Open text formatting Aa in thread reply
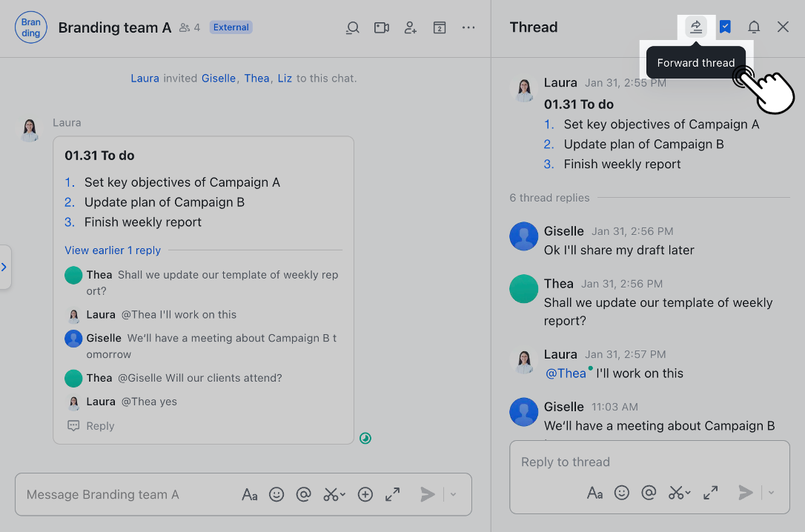 coord(594,492)
